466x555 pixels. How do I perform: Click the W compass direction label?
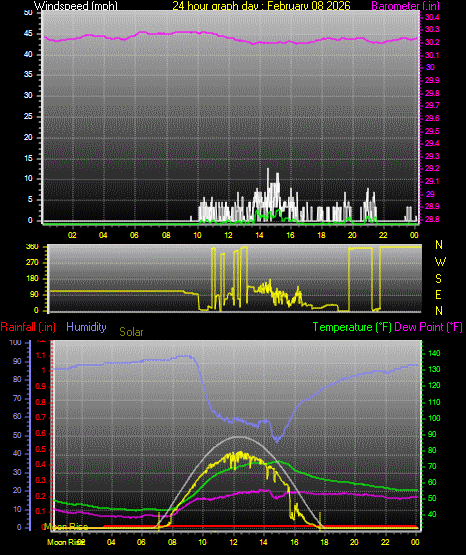440,262
